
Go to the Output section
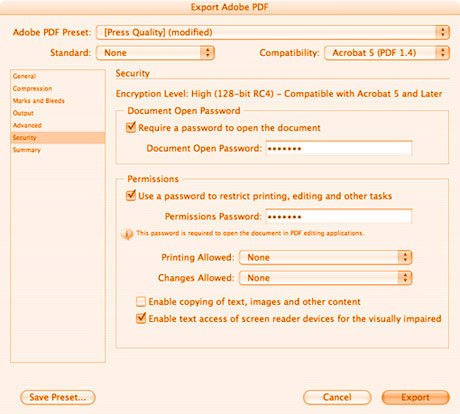pyautogui.click(x=58, y=113)
